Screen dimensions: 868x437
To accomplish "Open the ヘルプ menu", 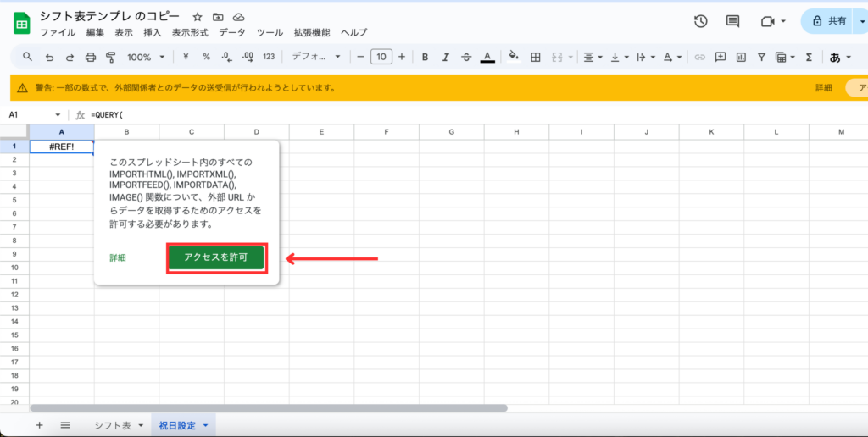I will (353, 33).
